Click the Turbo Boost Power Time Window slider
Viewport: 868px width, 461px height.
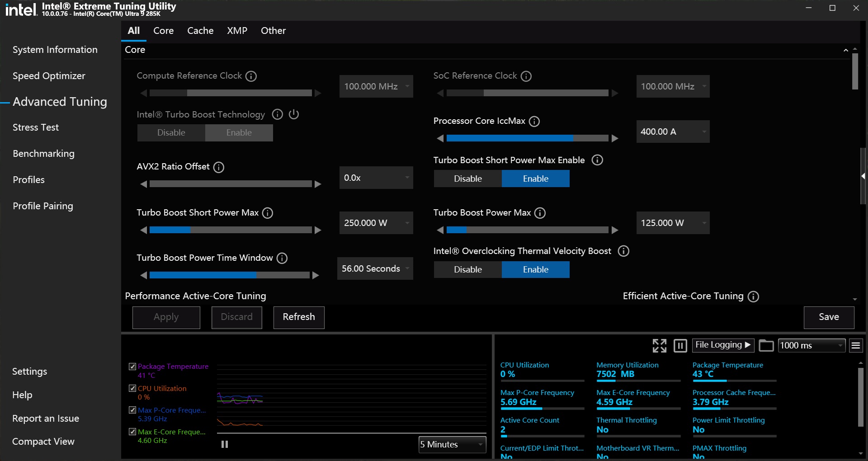point(230,275)
